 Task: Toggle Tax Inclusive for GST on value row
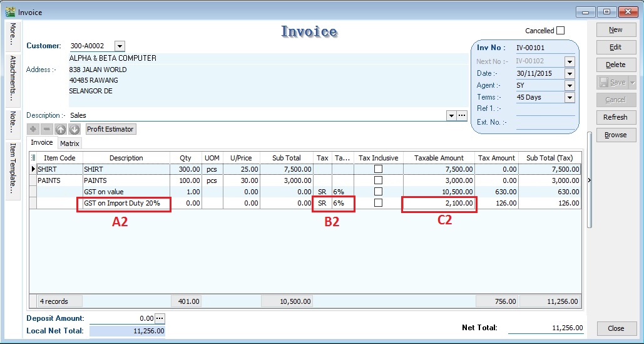(378, 192)
